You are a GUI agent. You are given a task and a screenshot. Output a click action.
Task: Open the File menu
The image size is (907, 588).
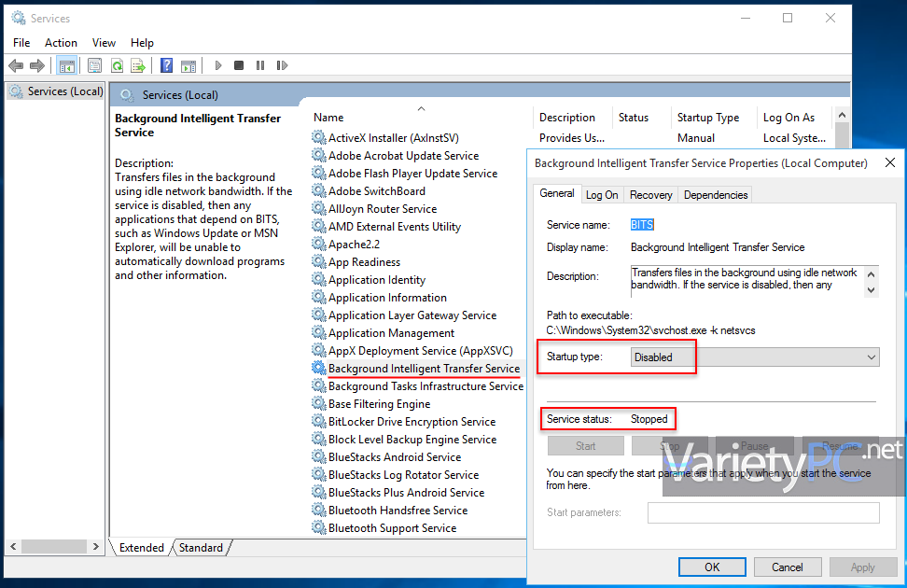(x=21, y=43)
